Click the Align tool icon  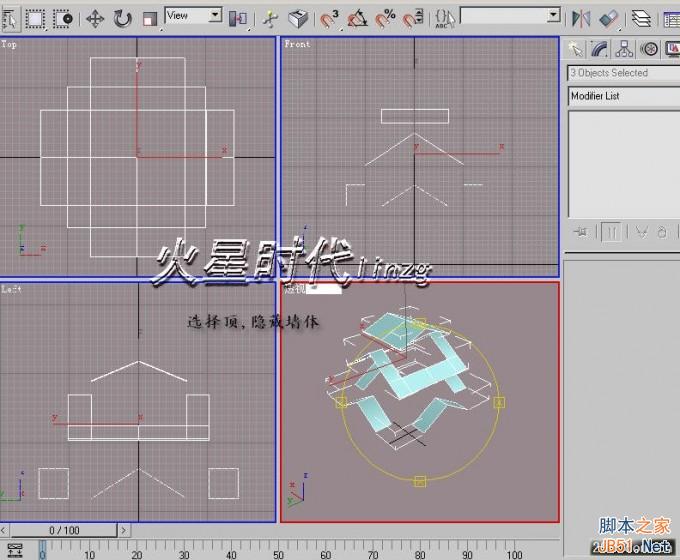(x=609, y=19)
